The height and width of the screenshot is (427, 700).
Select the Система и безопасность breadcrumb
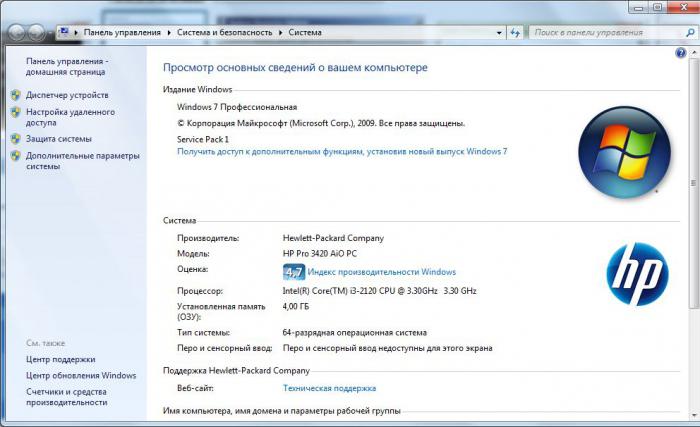[225, 32]
